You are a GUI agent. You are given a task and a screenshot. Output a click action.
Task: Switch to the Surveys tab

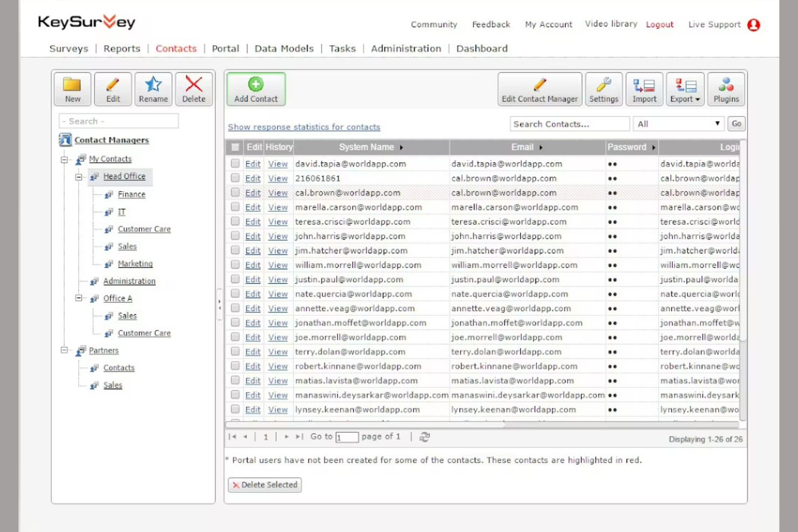pyautogui.click(x=68, y=48)
